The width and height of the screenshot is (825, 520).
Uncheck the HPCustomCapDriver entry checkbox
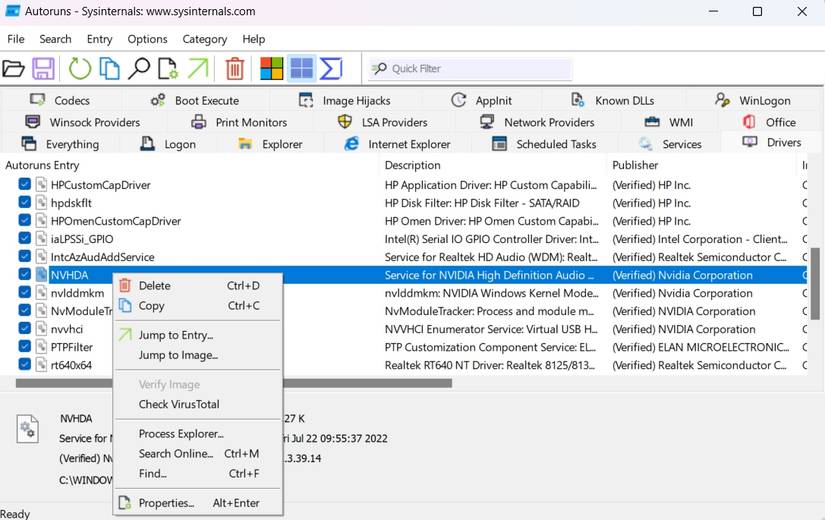click(x=25, y=185)
